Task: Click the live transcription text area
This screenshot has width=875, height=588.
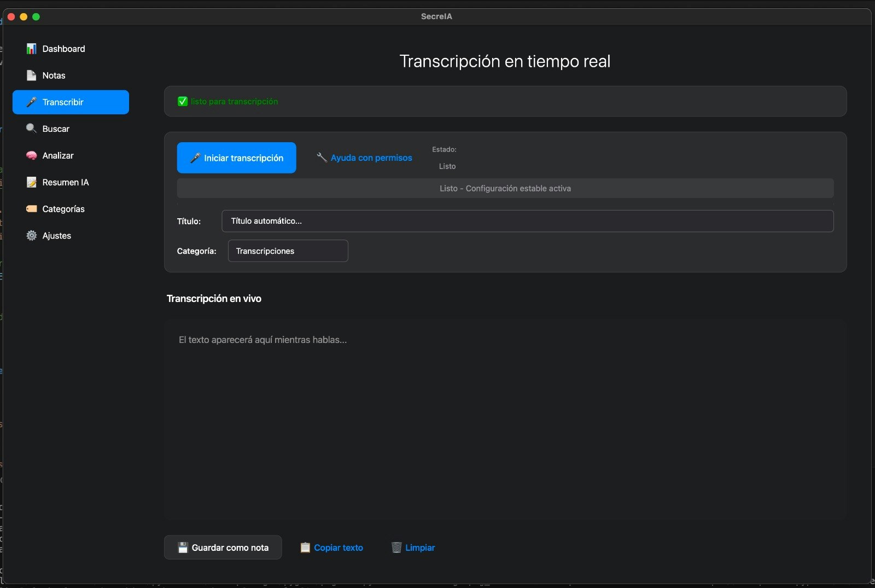Action: [505, 420]
